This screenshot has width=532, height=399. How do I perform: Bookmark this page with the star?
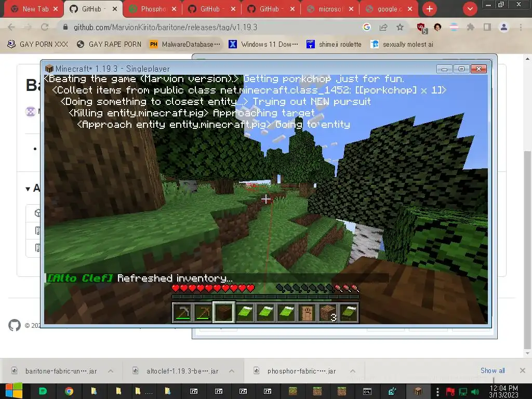400,27
